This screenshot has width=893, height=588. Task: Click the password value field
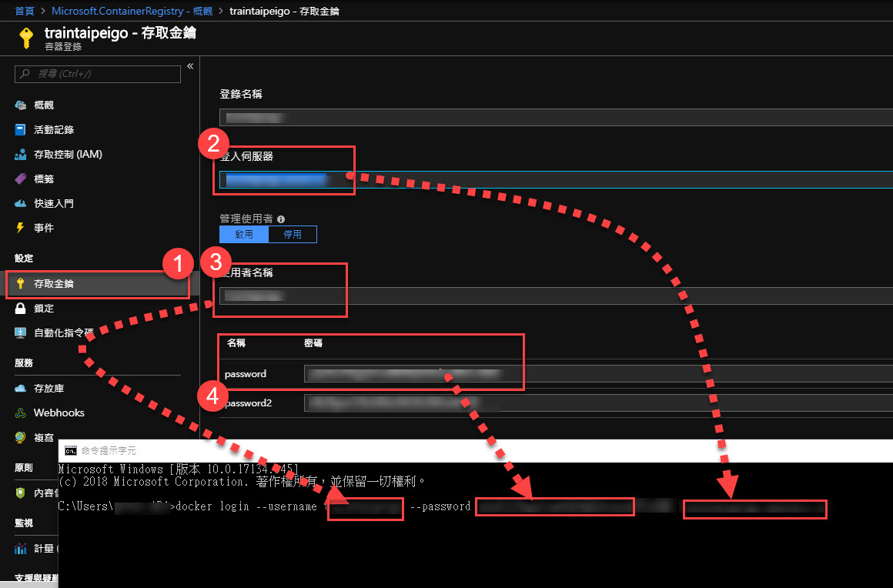point(598,374)
